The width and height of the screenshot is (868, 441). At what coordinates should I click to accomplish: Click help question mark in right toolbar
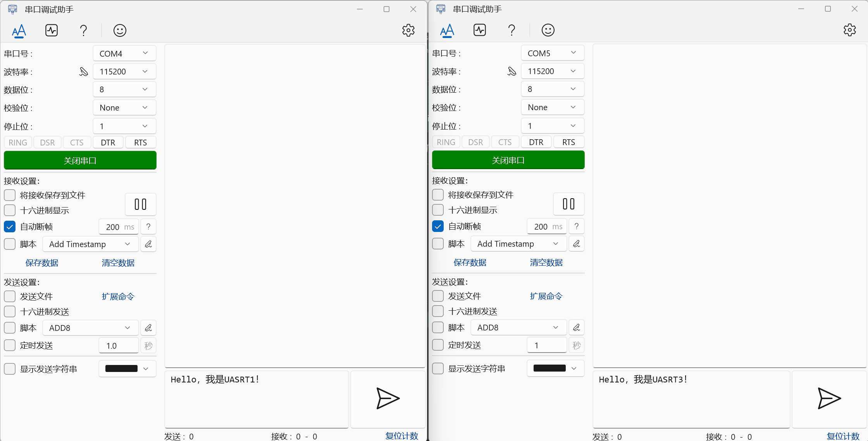click(511, 30)
